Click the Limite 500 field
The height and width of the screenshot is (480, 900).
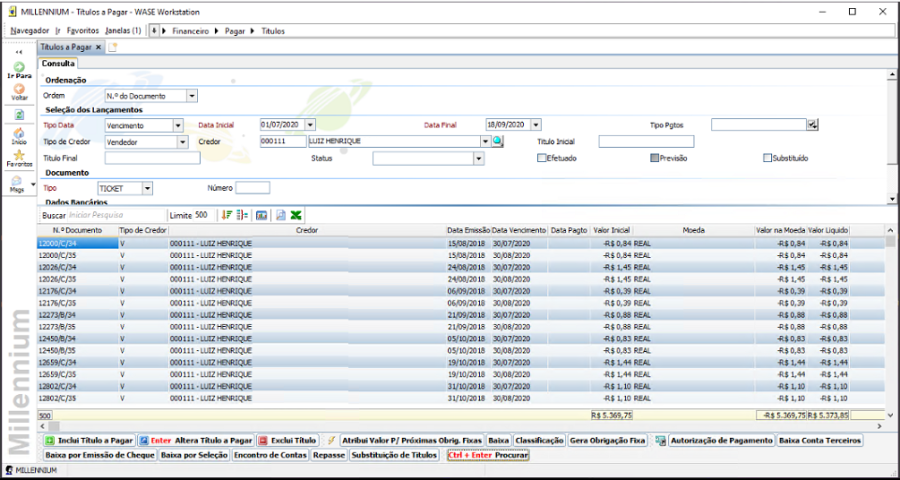point(202,215)
